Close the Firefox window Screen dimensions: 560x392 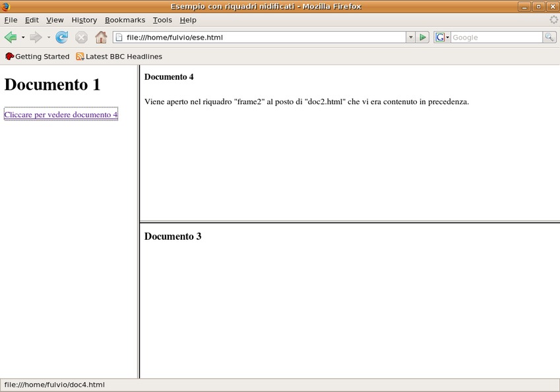click(x=553, y=7)
